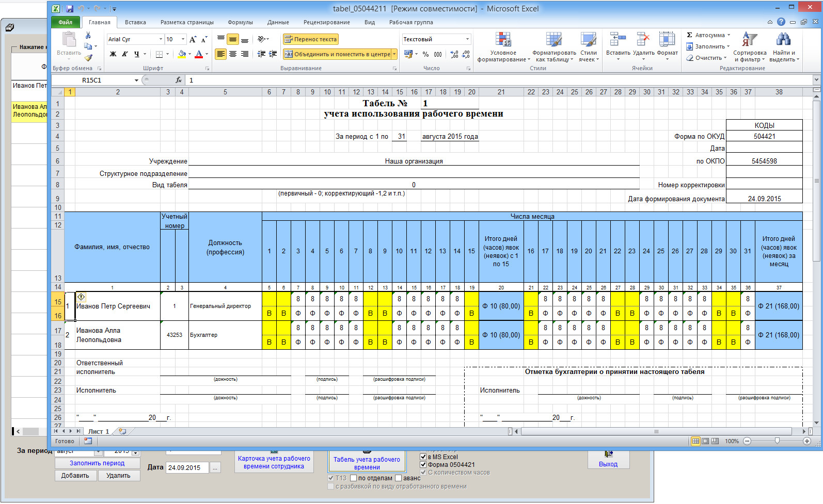
Task: Click Найти и выделить binoculars icon
Action: point(783,40)
